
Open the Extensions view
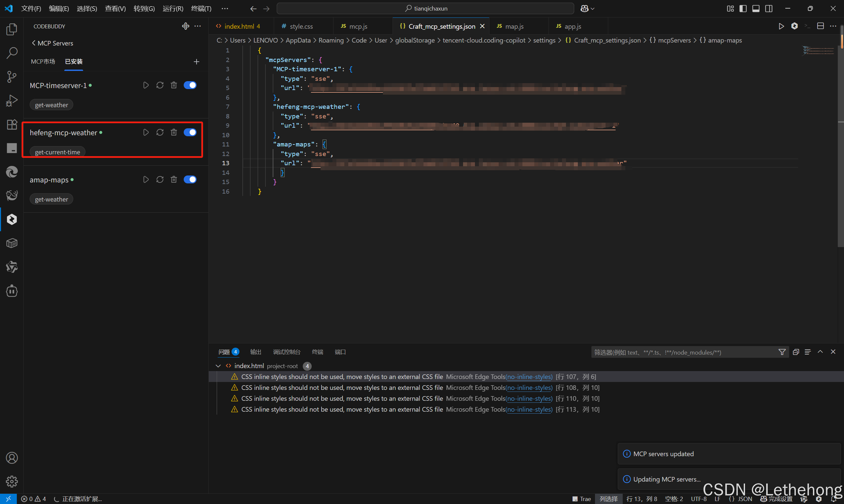tap(12, 124)
